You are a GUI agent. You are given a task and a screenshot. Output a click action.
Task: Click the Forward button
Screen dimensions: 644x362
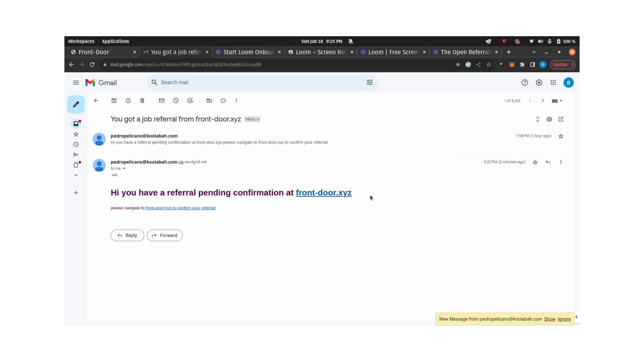click(165, 235)
